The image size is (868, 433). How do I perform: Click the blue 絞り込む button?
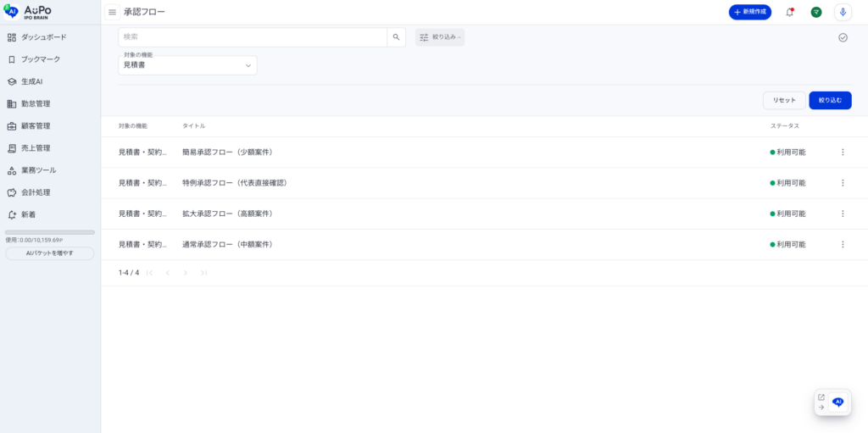pyautogui.click(x=830, y=100)
